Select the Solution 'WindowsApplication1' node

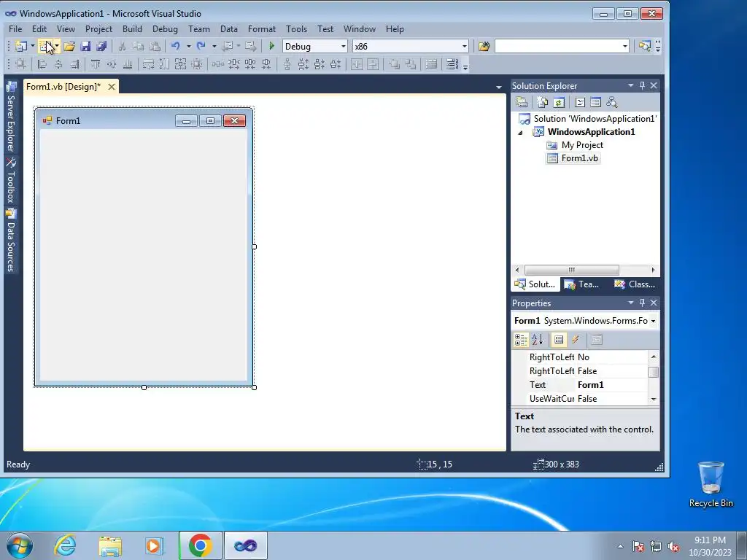click(x=595, y=119)
